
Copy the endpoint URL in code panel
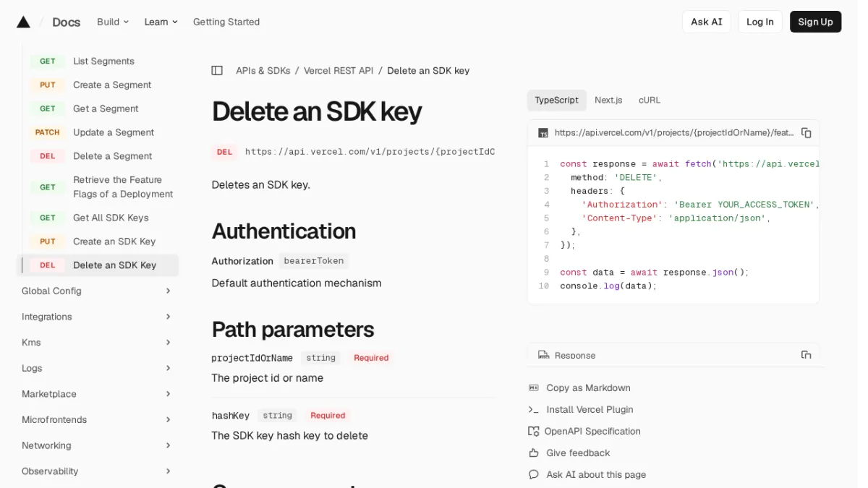[807, 133]
